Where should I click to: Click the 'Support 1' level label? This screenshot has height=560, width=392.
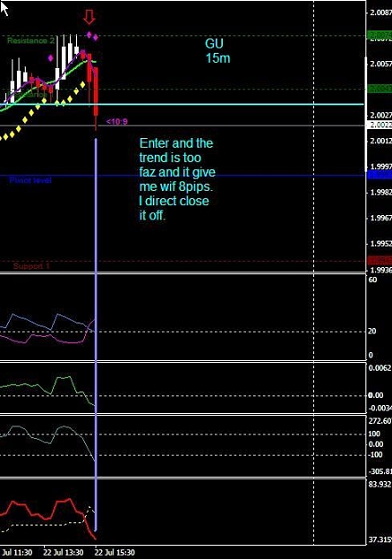tap(31, 266)
